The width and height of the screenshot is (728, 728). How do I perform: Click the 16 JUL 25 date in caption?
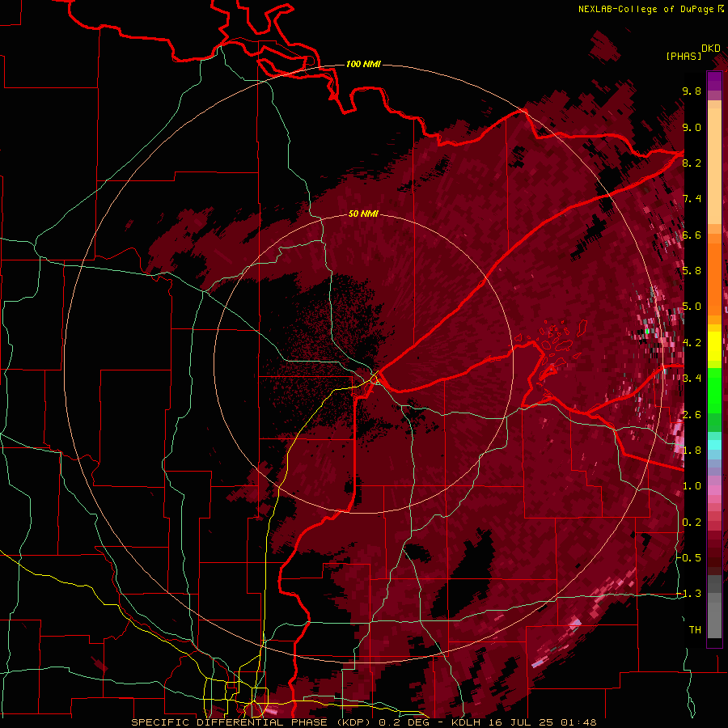pos(519,722)
